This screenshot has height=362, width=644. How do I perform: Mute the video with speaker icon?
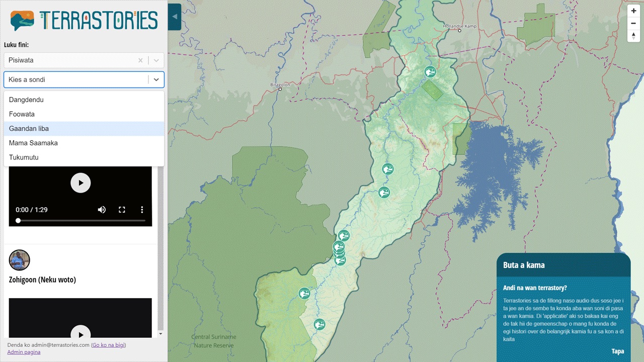click(102, 210)
